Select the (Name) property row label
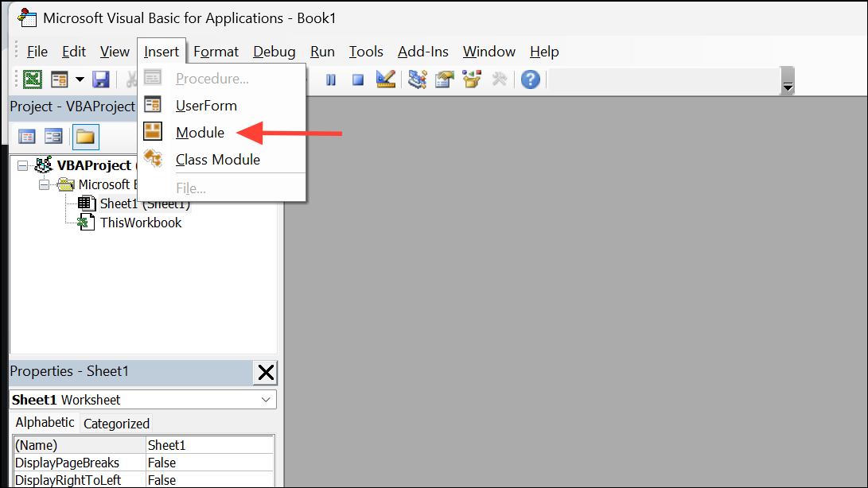 79,445
